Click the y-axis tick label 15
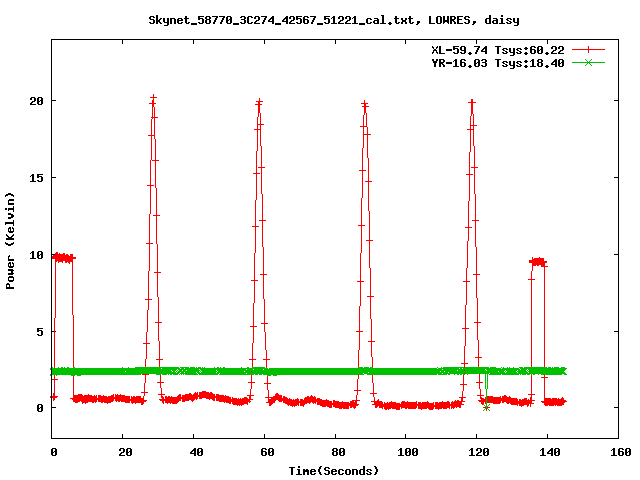The width and height of the screenshot is (640, 480). [x=37, y=178]
